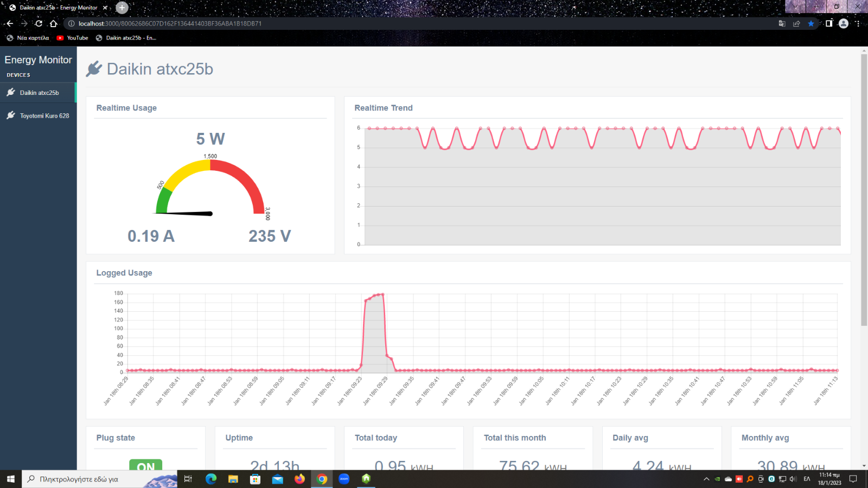
Task: Click the peak point on Logged Usage chart
Action: tap(383, 294)
